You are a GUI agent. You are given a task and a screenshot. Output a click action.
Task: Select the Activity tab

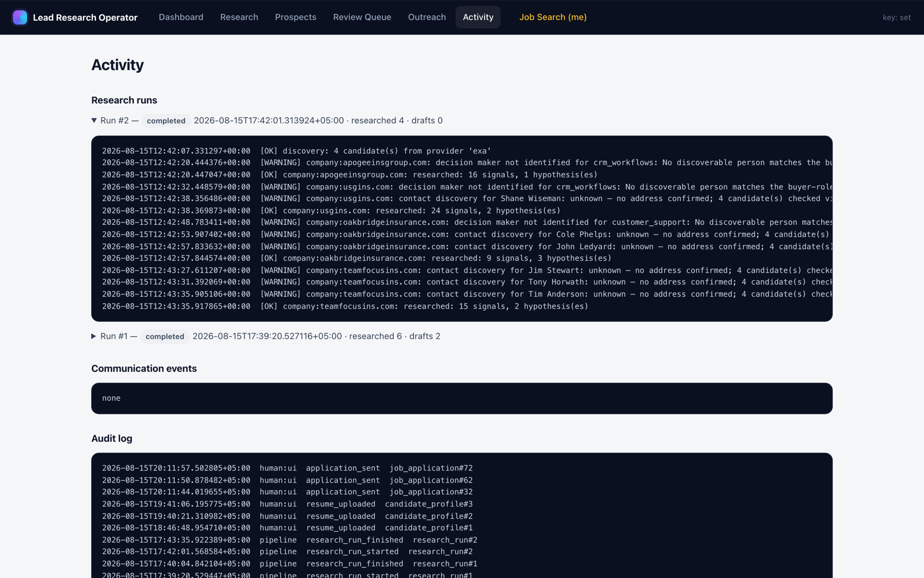[x=478, y=17]
